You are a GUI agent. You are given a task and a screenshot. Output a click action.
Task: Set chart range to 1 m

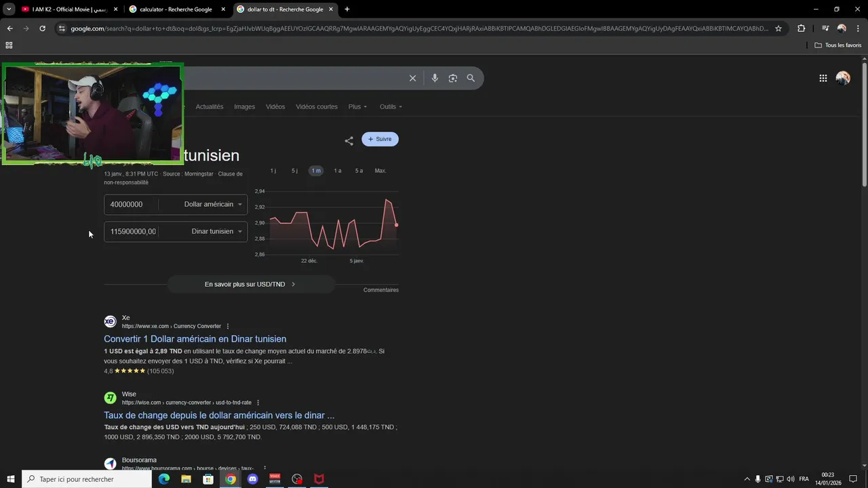[x=316, y=171]
